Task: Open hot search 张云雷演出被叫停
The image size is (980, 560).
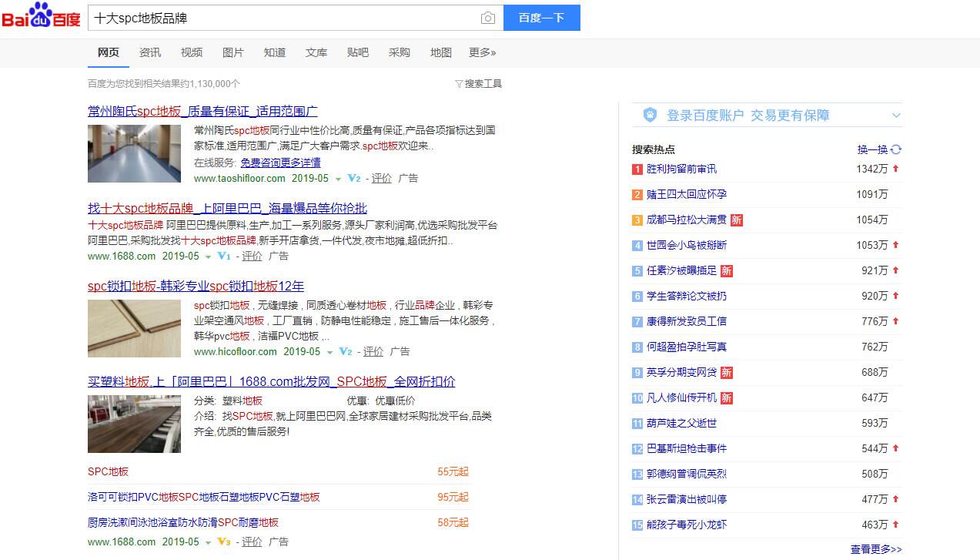Action: tap(687, 499)
